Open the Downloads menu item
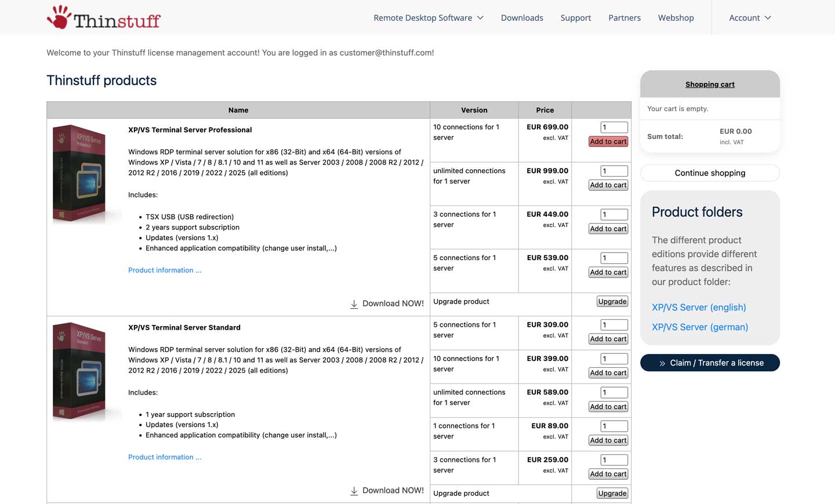 [x=522, y=18]
